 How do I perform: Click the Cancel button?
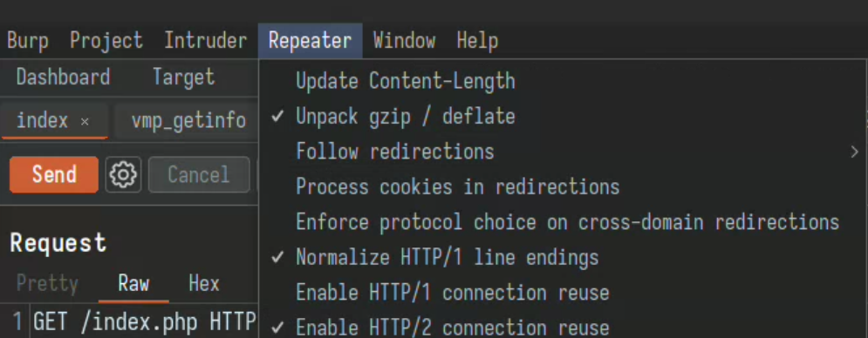[x=199, y=175]
